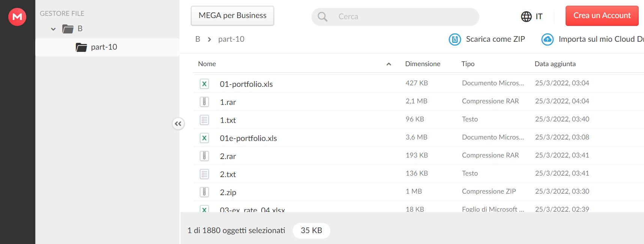The width and height of the screenshot is (644, 244).
Task: Select part-10 folder in the tree
Action: coord(104,47)
